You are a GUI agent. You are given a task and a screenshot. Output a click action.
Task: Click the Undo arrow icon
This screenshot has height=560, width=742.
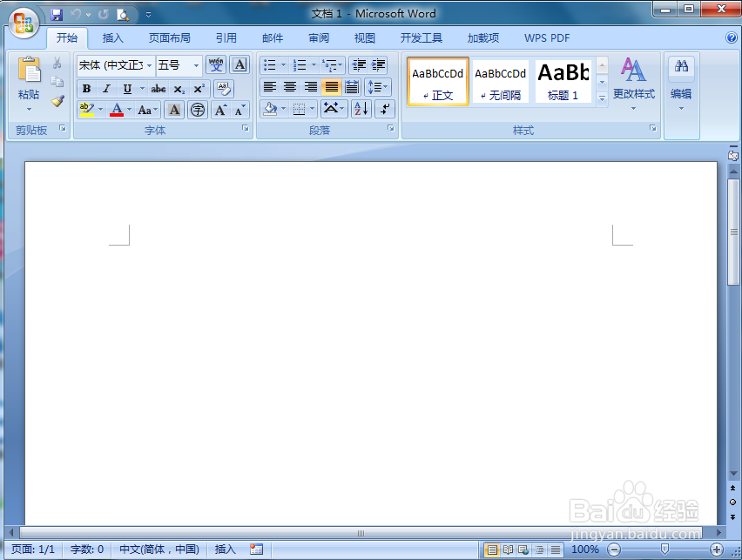click(76, 15)
